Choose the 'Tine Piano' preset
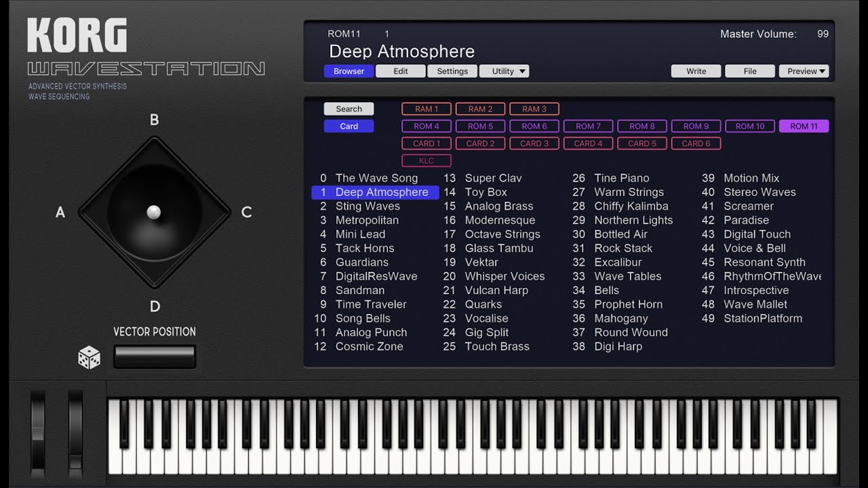Image resolution: width=868 pixels, height=488 pixels. (622, 178)
